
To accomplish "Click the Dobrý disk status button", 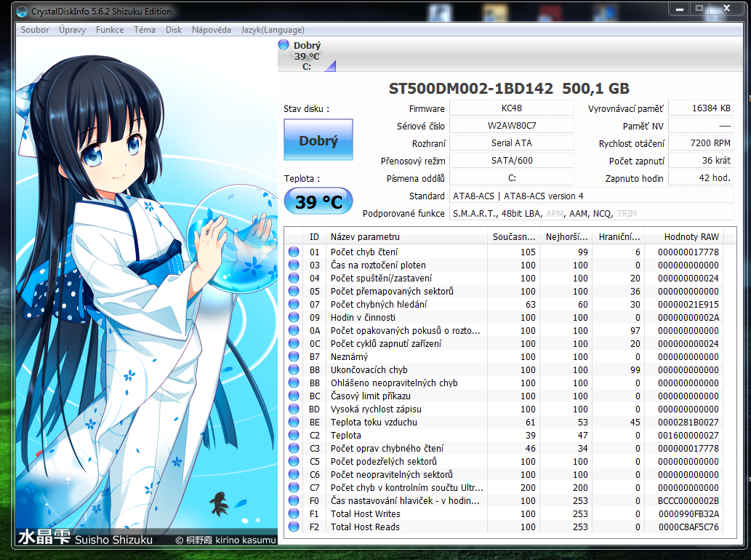I will tap(318, 140).
